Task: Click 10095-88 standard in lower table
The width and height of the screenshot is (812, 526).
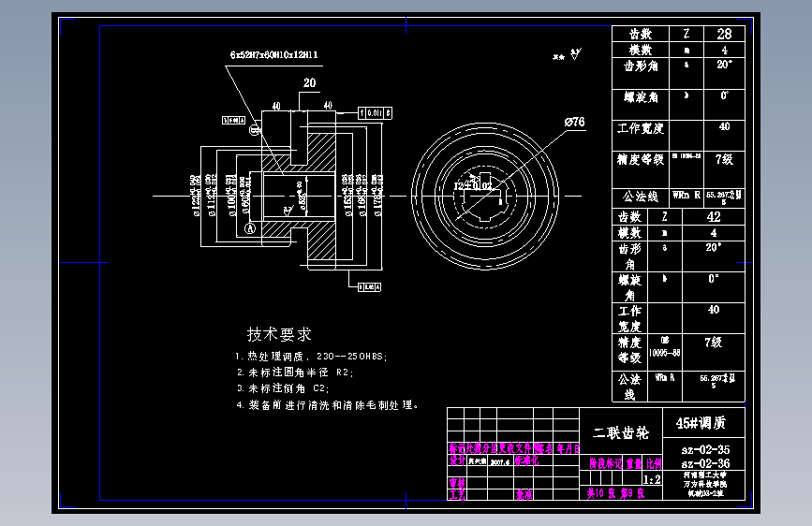Action: 665,353
